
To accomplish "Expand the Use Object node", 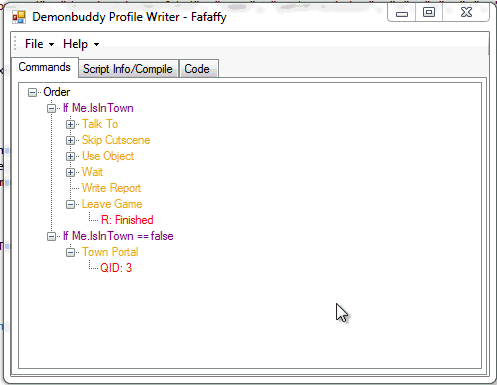I will (x=70, y=156).
